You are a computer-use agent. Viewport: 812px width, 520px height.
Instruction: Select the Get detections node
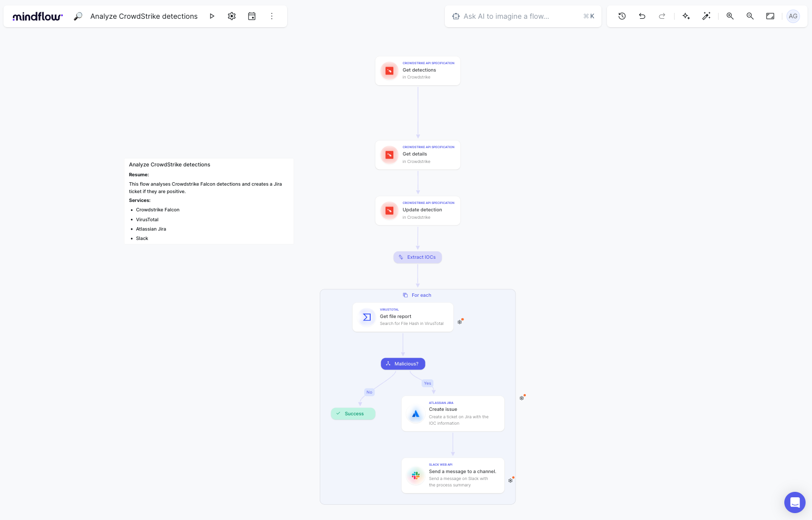[418, 71]
